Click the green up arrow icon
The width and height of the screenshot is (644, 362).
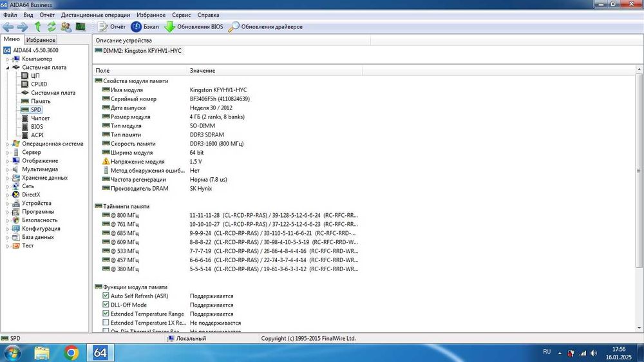point(38,27)
